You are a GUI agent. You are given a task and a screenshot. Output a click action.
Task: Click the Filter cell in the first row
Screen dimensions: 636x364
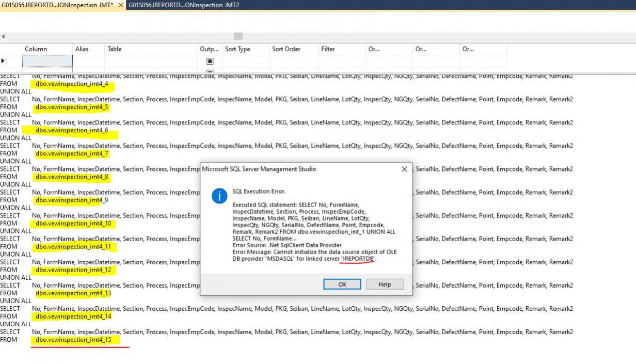tap(342, 61)
